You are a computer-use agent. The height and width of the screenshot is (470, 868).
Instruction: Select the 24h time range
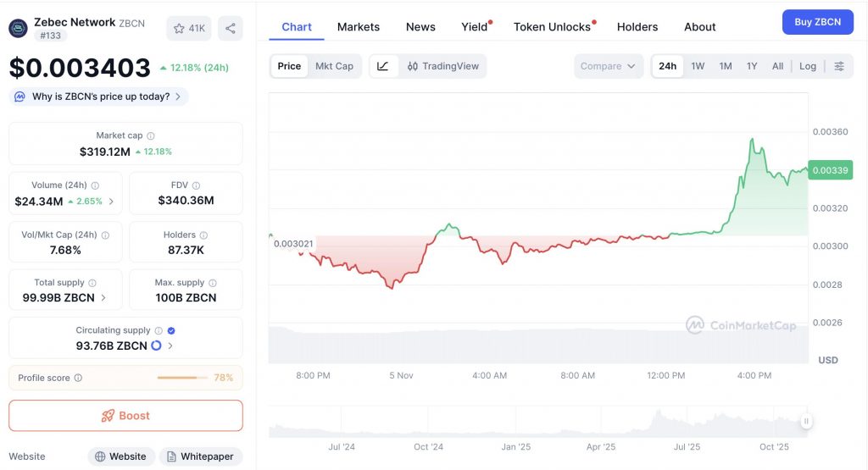click(x=668, y=66)
